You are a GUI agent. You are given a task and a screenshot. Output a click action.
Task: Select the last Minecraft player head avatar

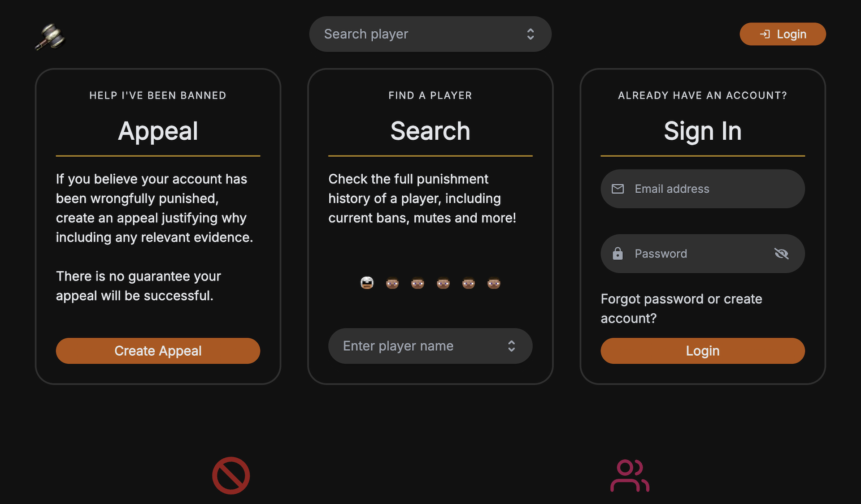coord(494,283)
